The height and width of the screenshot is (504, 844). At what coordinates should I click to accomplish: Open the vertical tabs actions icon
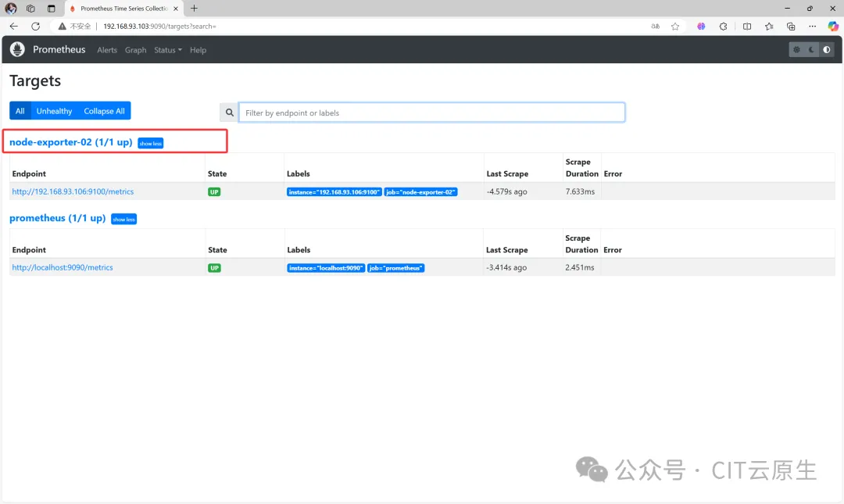[x=51, y=9]
